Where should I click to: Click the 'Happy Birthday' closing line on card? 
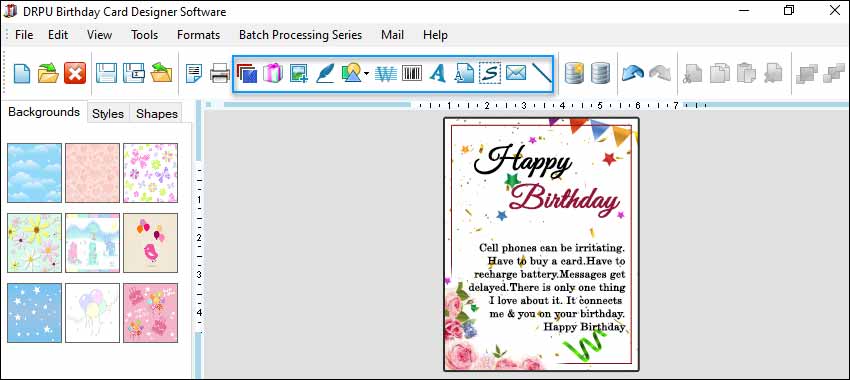[x=584, y=327]
